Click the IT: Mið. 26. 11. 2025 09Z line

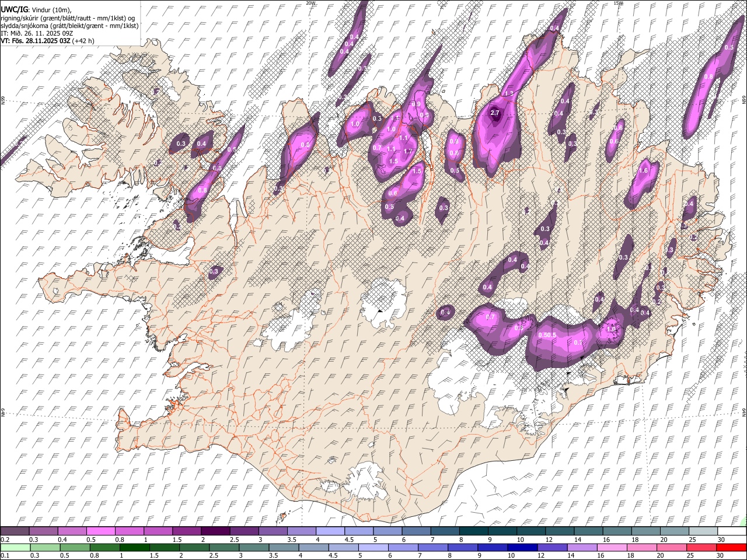[x=37, y=33]
